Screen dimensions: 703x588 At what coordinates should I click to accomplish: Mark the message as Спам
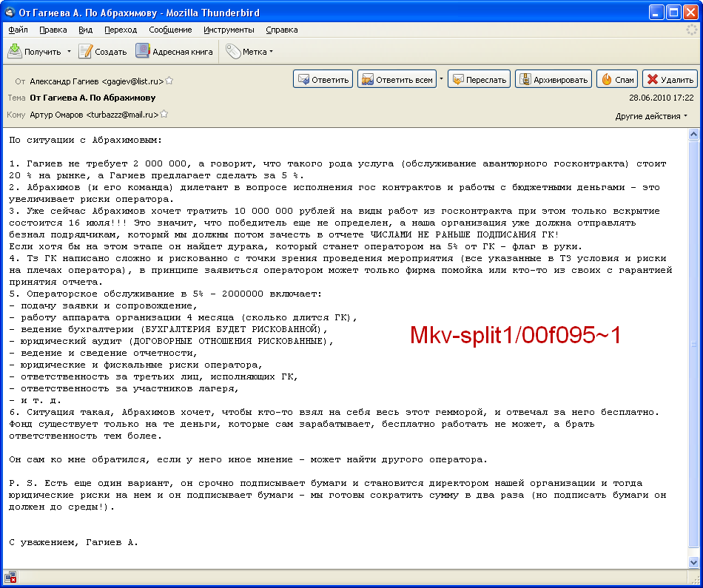(x=617, y=80)
